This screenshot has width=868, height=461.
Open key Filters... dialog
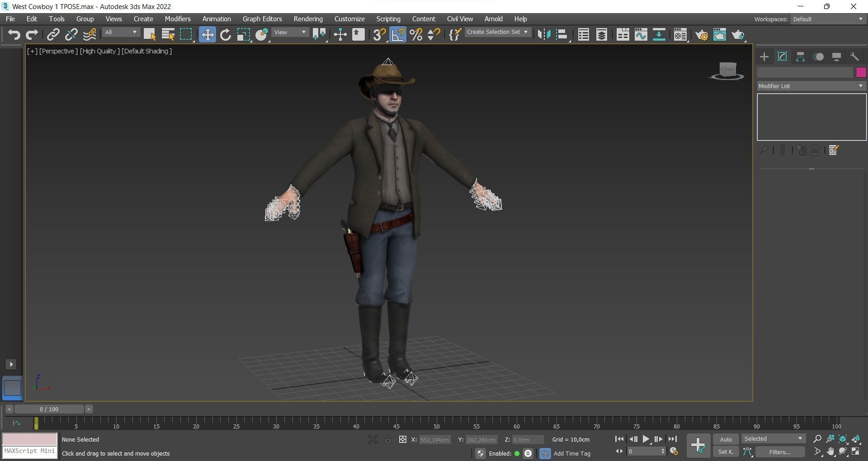pyautogui.click(x=780, y=452)
